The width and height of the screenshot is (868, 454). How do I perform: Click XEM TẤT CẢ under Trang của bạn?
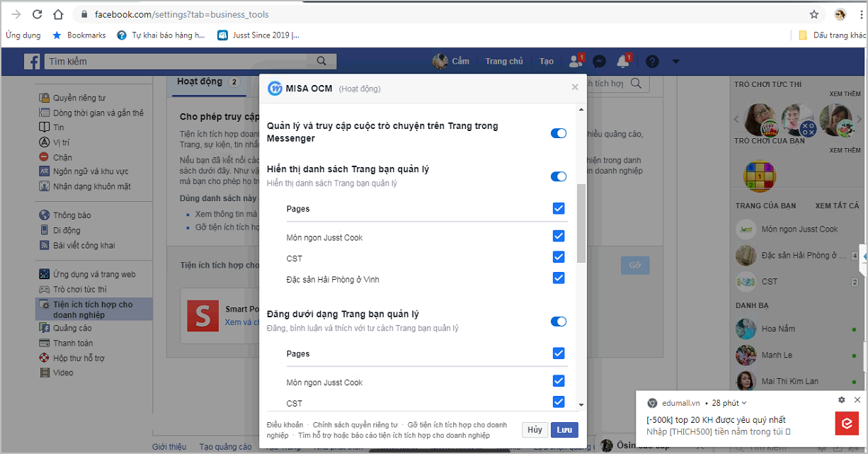[x=837, y=206]
